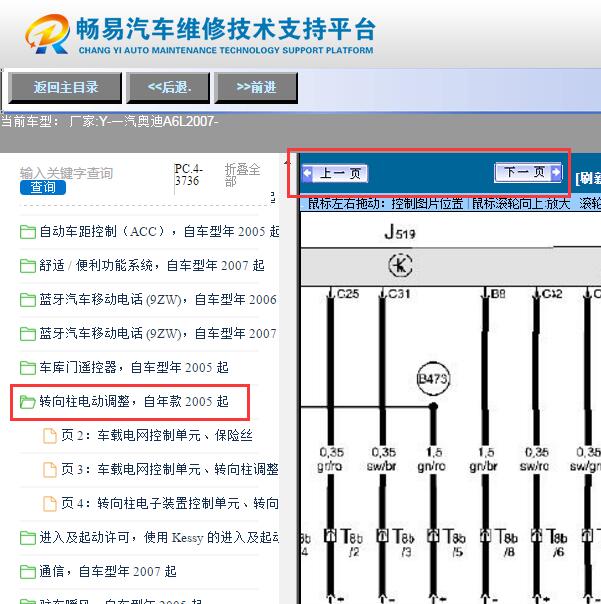The width and height of the screenshot is (601, 604).
Task: Click the J519 label in diagram
Action: point(400,232)
